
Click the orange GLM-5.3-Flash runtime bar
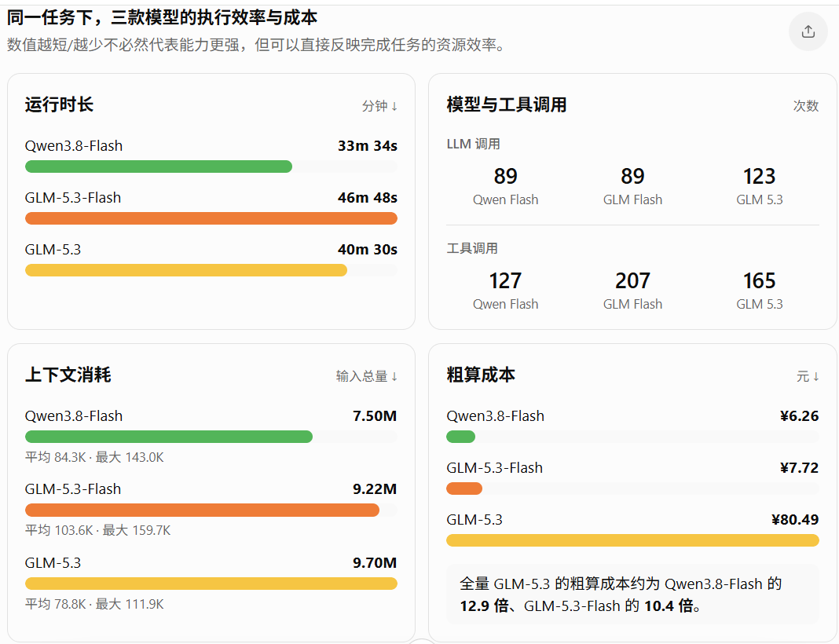[x=211, y=218]
